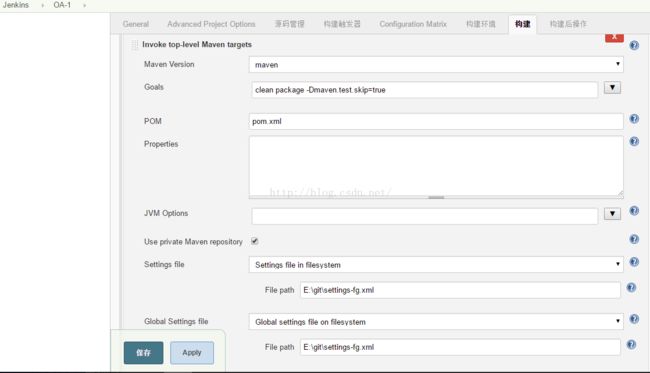Grab the build step drag handle icon
This screenshot has width=650, height=373.
click(135, 45)
